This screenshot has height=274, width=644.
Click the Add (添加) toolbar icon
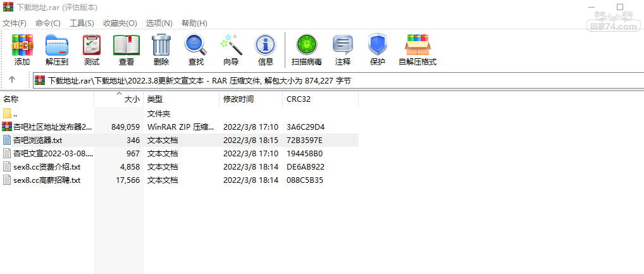(22, 45)
